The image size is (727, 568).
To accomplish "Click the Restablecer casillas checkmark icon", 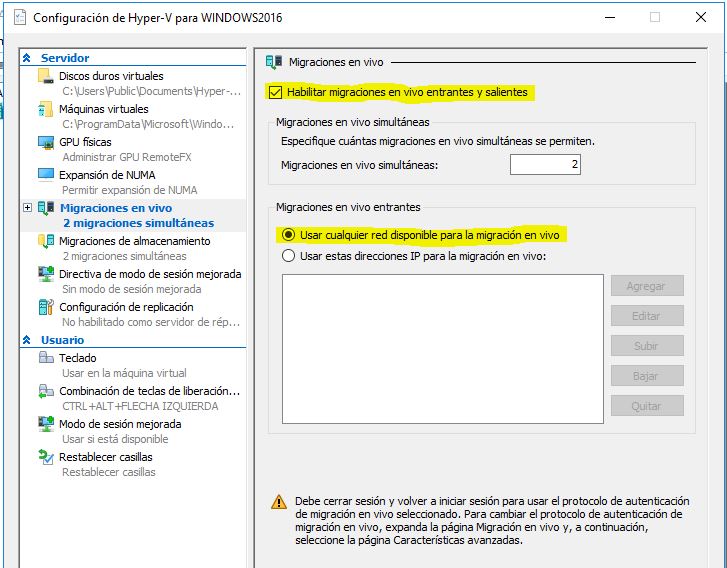I will pos(45,457).
